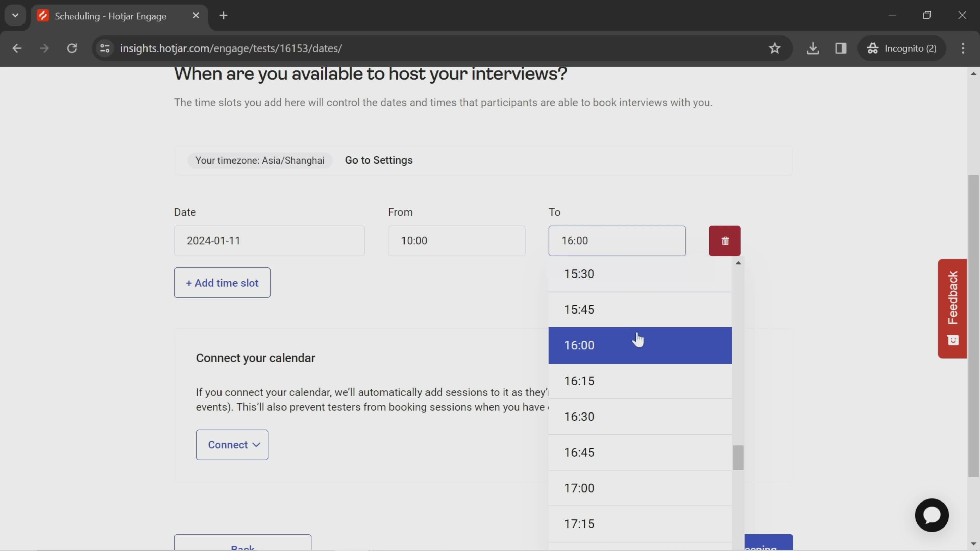Click Add time slot button
The image size is (980, 551).
[222, 283]
